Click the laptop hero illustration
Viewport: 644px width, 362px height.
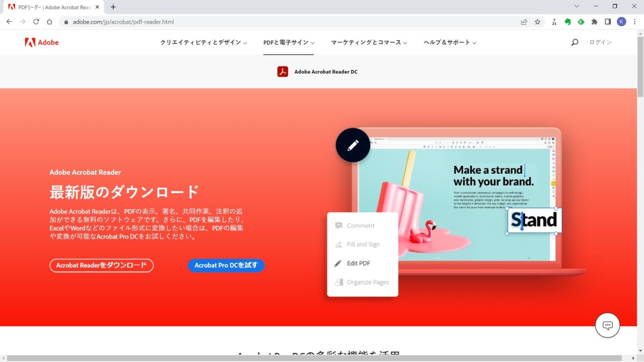pyautogui.click(x=456, y=201)
